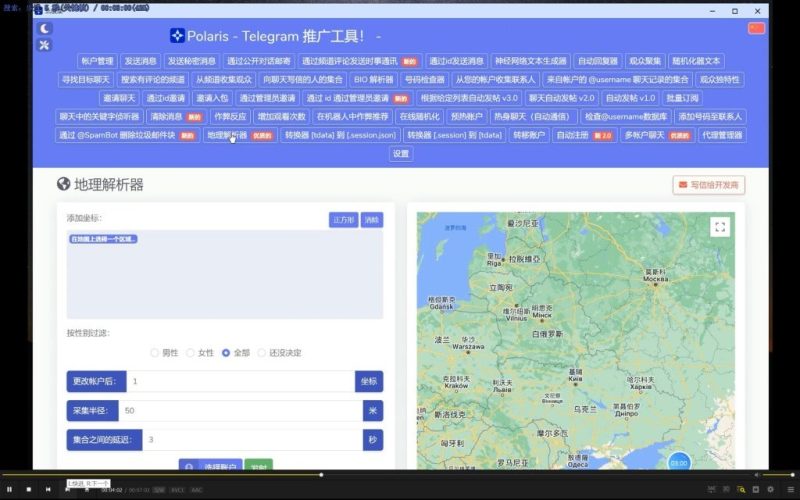Open the 发送秘密消息 menu item
This screenshot has height=500, width=800.
(x=192, y=61)
